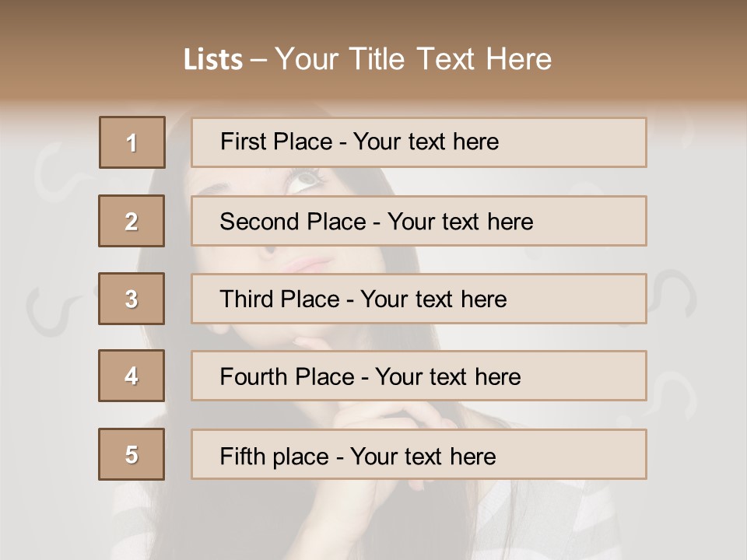Click the words 'Third Place' in the third bar
747x560 pixels.
click(x=279, y=299)
